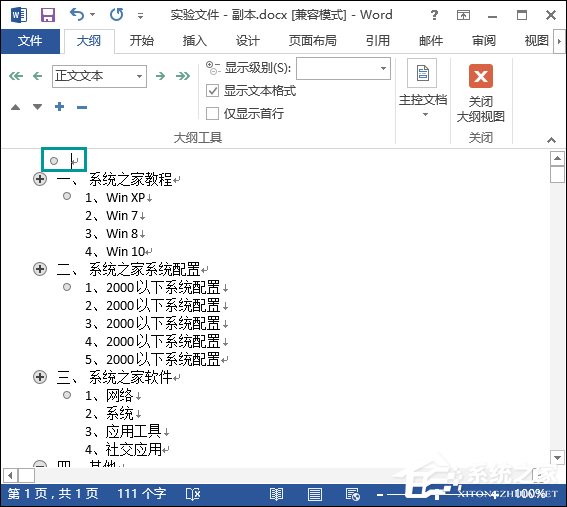Click the line 5、2000以下系统配置
The width and height of the screenshot is (567, 507).
[x=152, y=359]
